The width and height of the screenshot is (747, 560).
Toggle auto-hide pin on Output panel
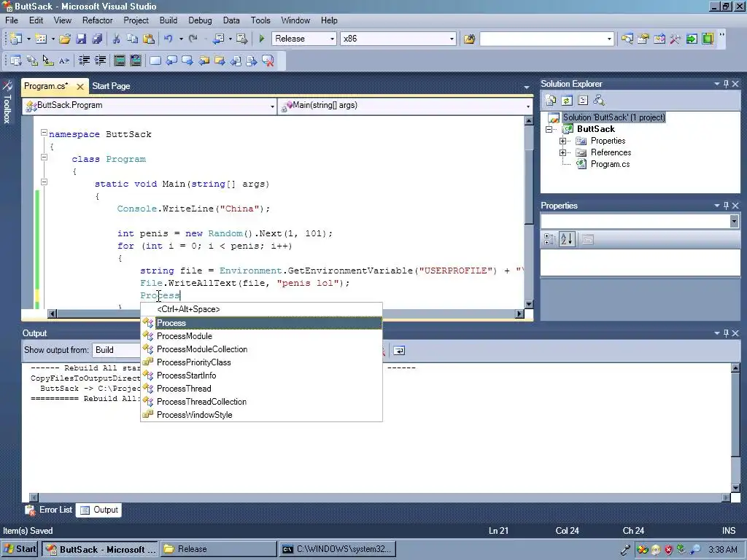[726, 333]
